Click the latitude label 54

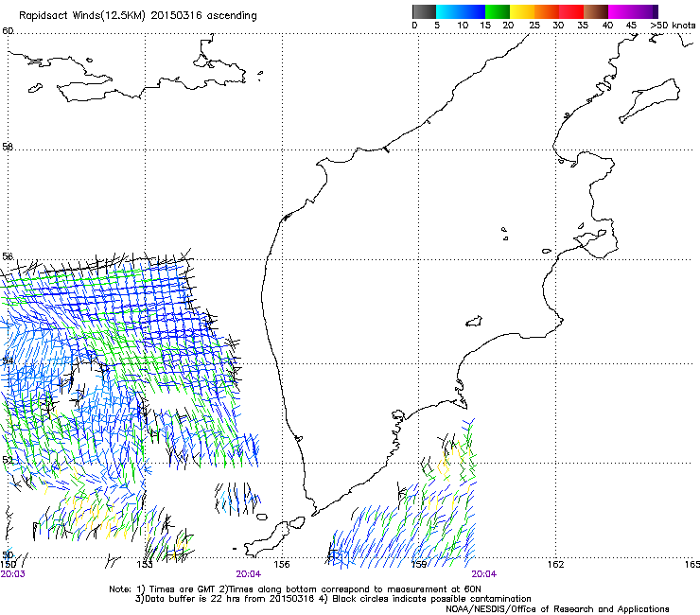[8, 360]
